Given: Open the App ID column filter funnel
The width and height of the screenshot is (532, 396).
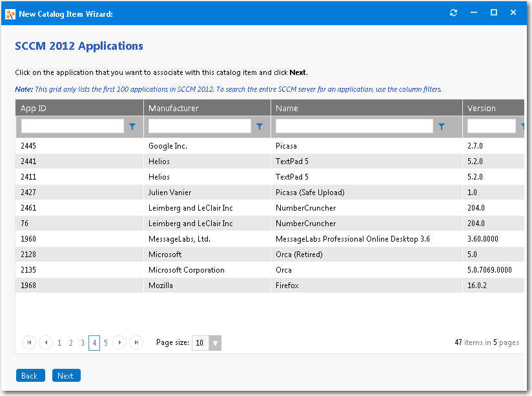Looking at the screenshot, I should point(132,127).
